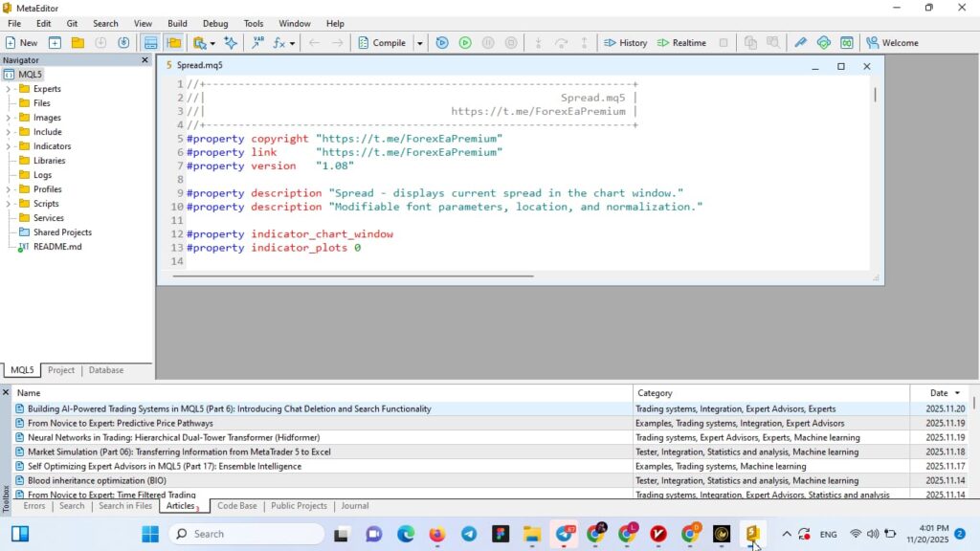Open Telegram from the Windows taskbar

tap(468, 534)
